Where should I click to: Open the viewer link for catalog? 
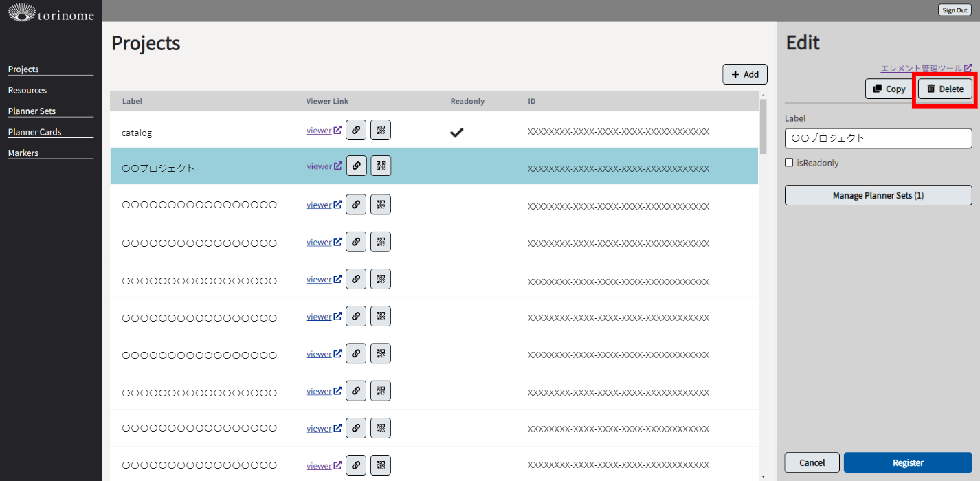pos(320,130)
